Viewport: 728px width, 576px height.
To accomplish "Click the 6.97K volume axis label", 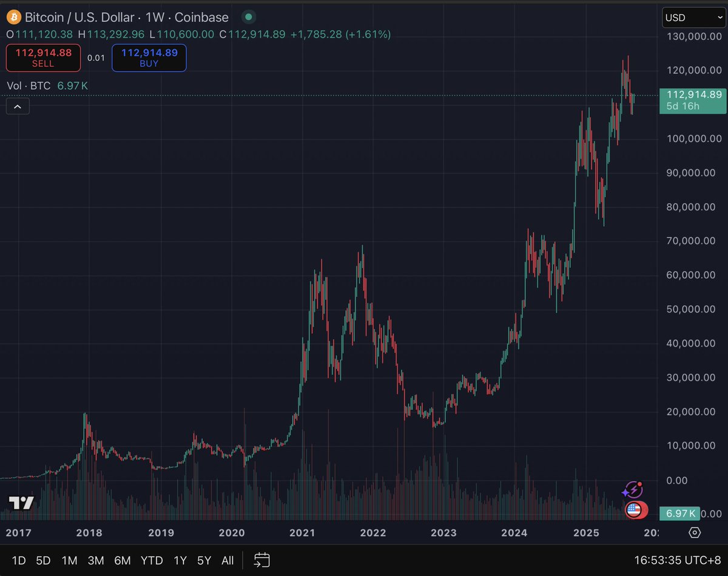I will coord(680,513).
